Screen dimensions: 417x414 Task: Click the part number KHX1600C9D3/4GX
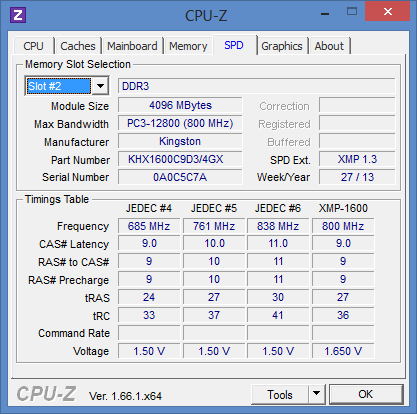[180, 159]
